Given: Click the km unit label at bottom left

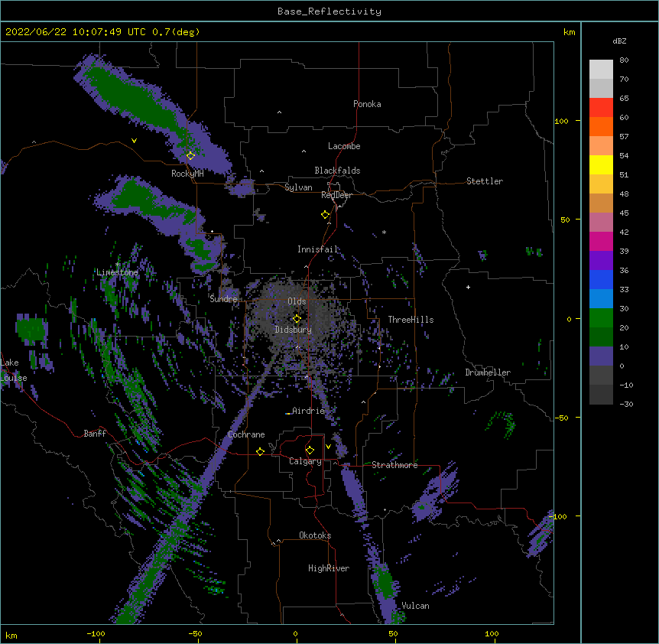Looking at the screenshot, I should [x=11, y=636].
